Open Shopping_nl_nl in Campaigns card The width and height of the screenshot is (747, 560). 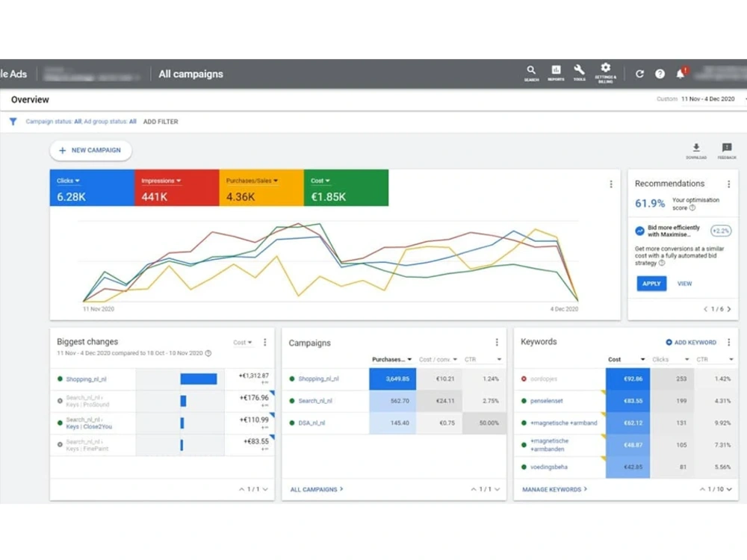[318, 379]
